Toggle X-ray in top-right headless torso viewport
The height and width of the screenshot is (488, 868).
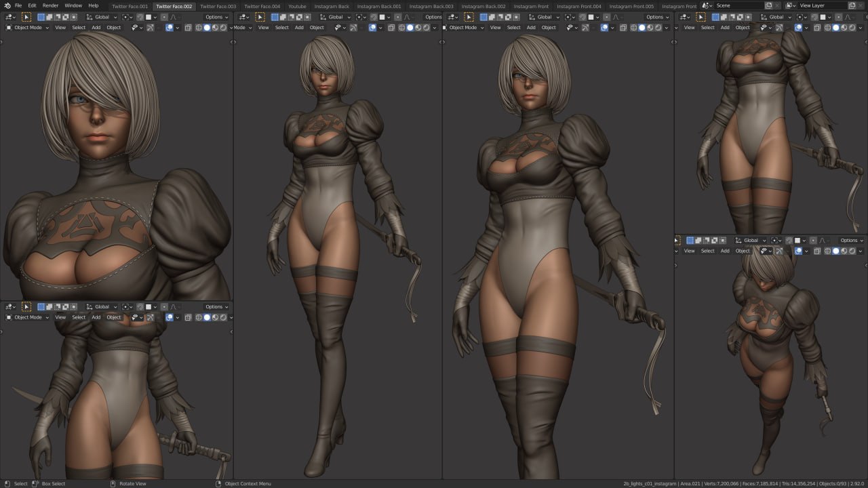(817, 28)
